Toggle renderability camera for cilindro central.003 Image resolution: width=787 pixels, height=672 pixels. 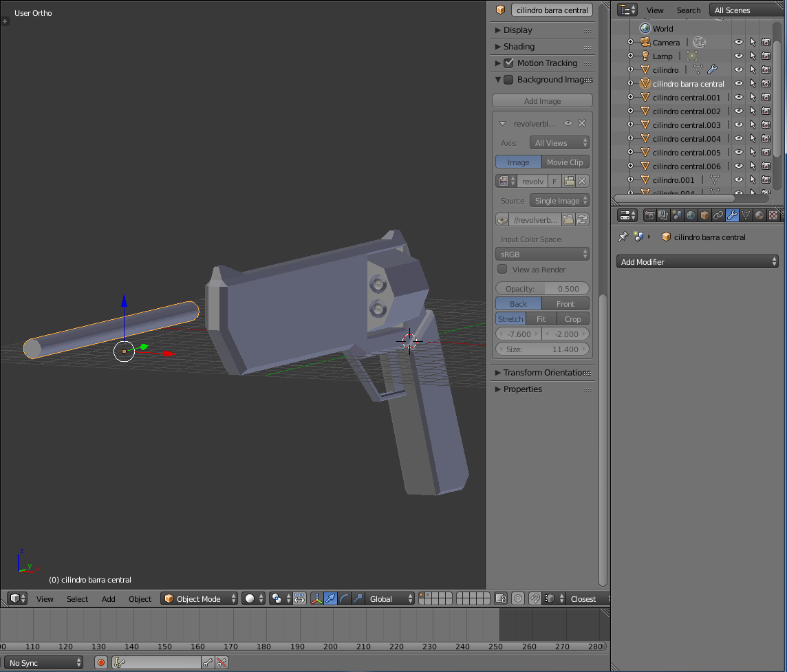point(766,124)
